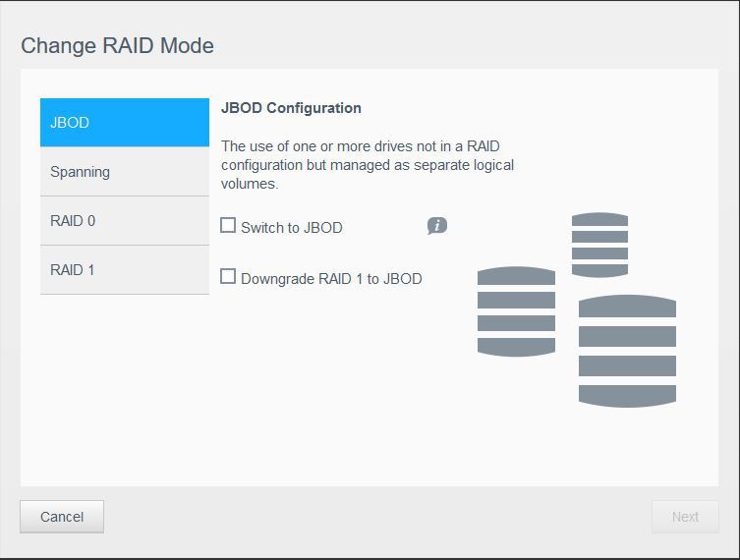Click the Next button
This screenshot has height=560, width=740.
[x=685, y=517]
